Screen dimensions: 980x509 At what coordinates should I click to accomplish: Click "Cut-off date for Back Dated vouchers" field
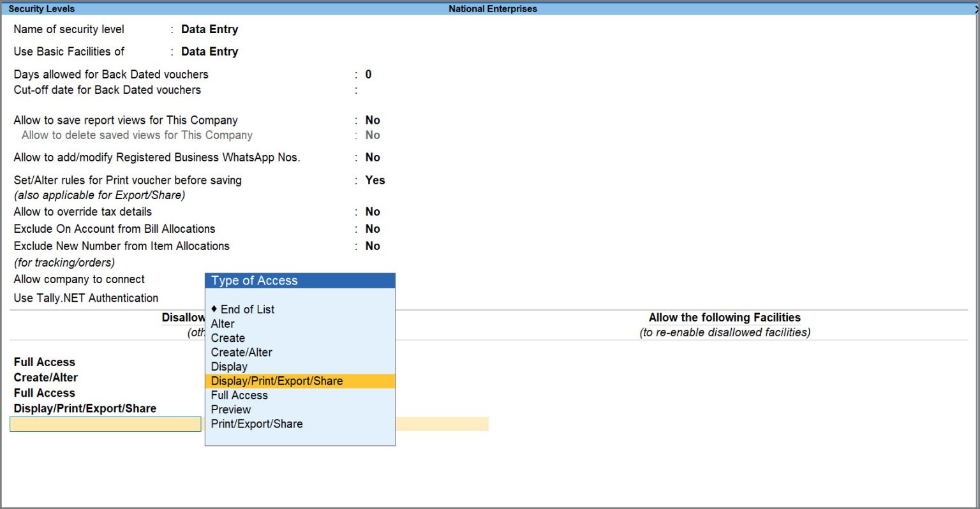[376, 90]
